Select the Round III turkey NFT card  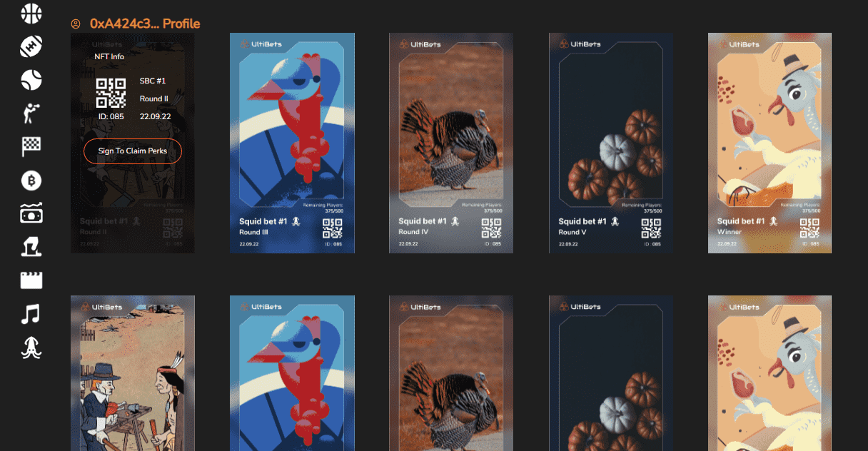point(293,143)
